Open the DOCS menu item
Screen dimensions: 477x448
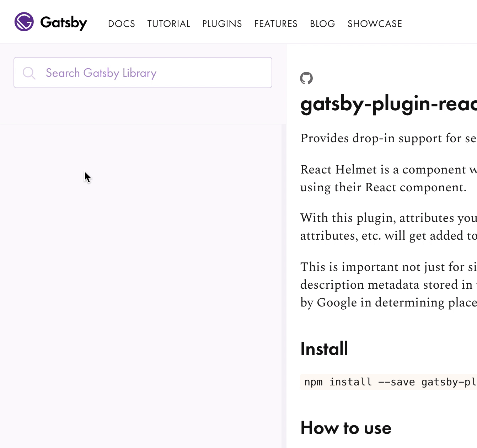tap(122, 23)
